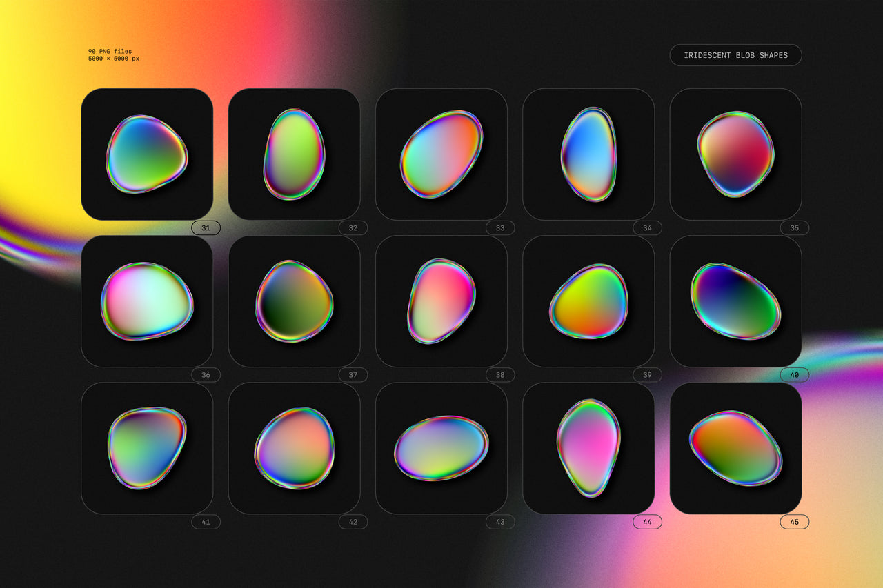Click the label 43 beneath its blob
883x588 pixels.
click(x=500, y=522)
